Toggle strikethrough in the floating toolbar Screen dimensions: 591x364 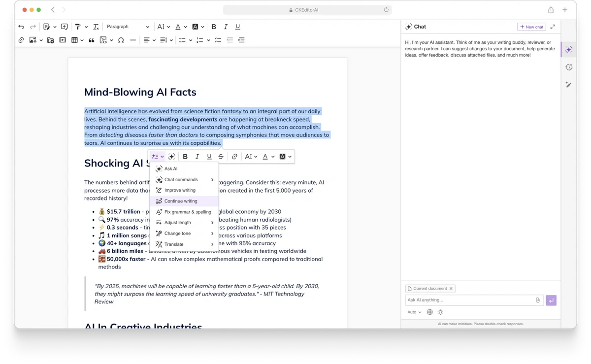tap(221, 157)
